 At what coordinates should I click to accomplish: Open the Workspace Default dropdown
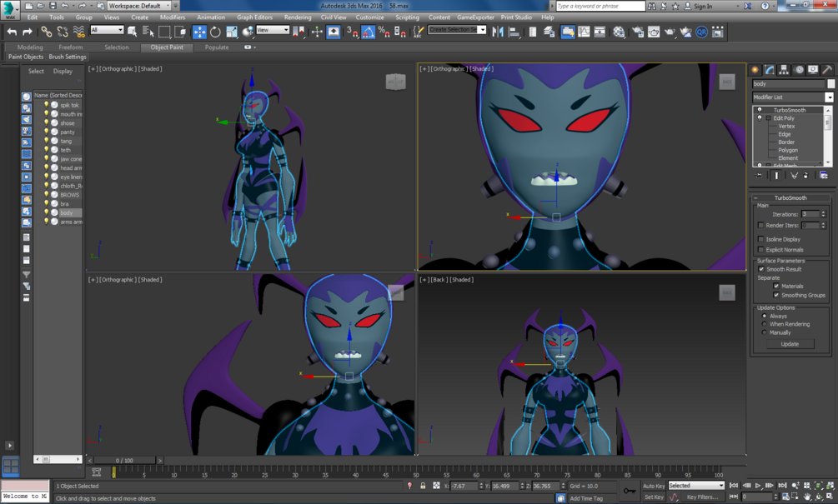coord(139,6)
